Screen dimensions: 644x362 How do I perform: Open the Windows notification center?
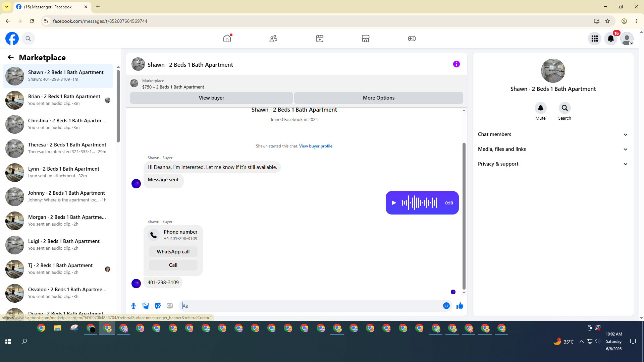tap(633, 342)
